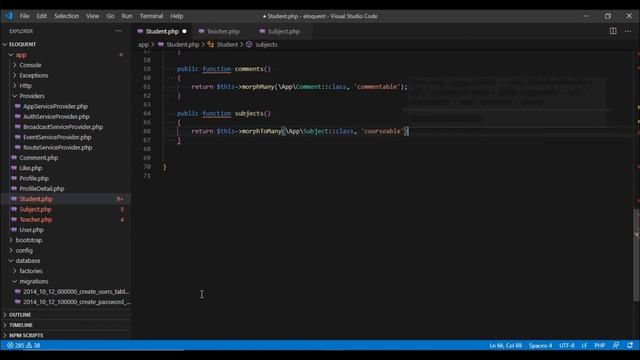Image resolution: width=640 pixels, height=360 pixels.
Task: Expand the bootstrap folder
Action: 29,240
